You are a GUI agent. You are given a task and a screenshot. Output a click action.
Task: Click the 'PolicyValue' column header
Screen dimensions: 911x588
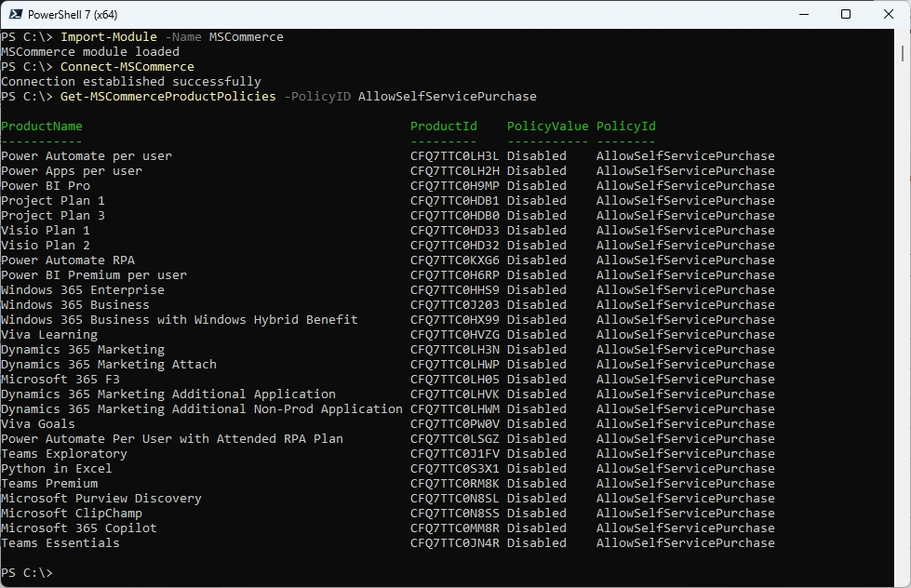(547, 127)
